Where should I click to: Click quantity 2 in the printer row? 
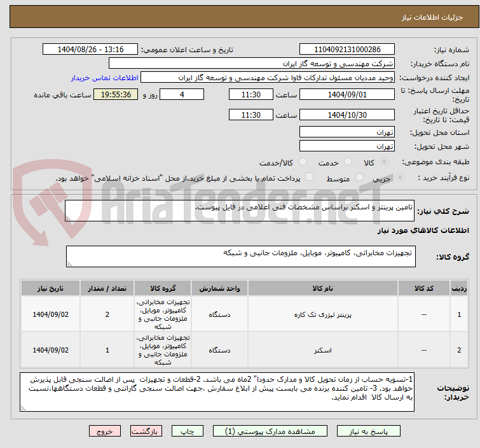click(x=107, y=314)
